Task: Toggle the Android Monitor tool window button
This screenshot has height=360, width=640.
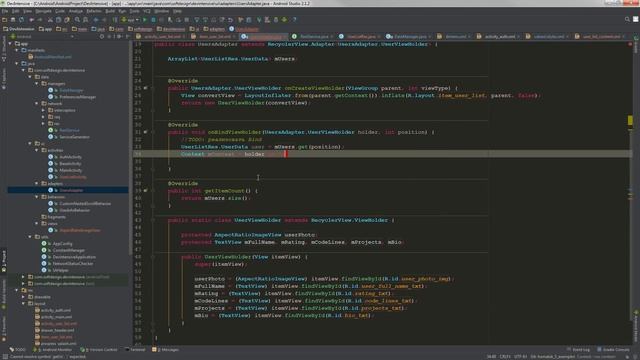Action: pyautogui.click(x=52, y=350)
